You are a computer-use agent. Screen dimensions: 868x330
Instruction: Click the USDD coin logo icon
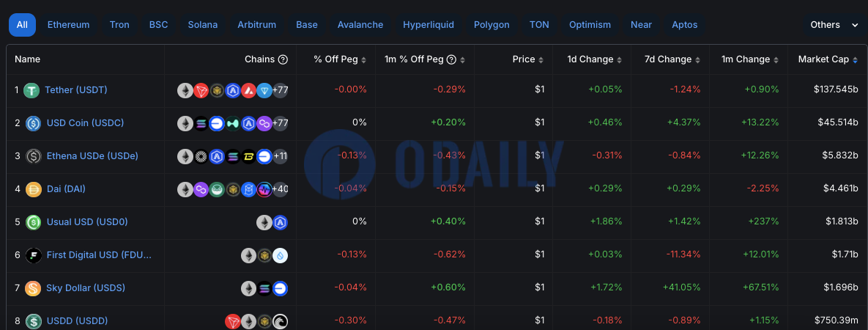pyautogui.click(x=33, y=321)
